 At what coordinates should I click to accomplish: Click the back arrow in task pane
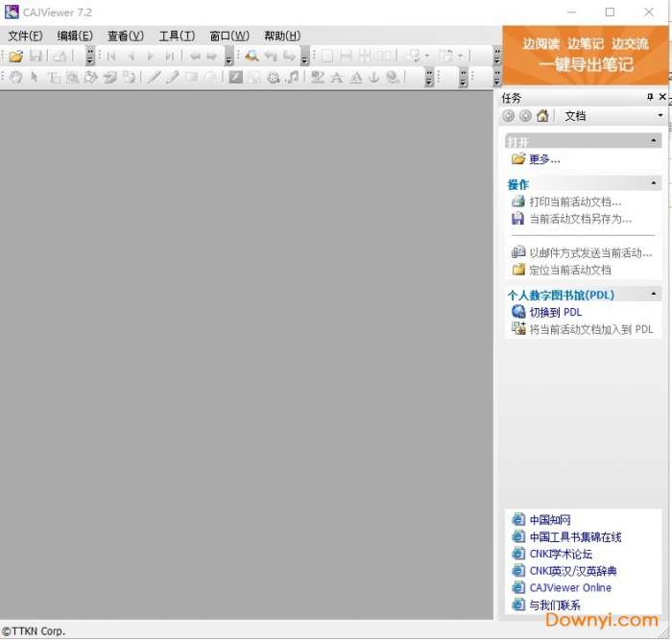coord(509,116)
